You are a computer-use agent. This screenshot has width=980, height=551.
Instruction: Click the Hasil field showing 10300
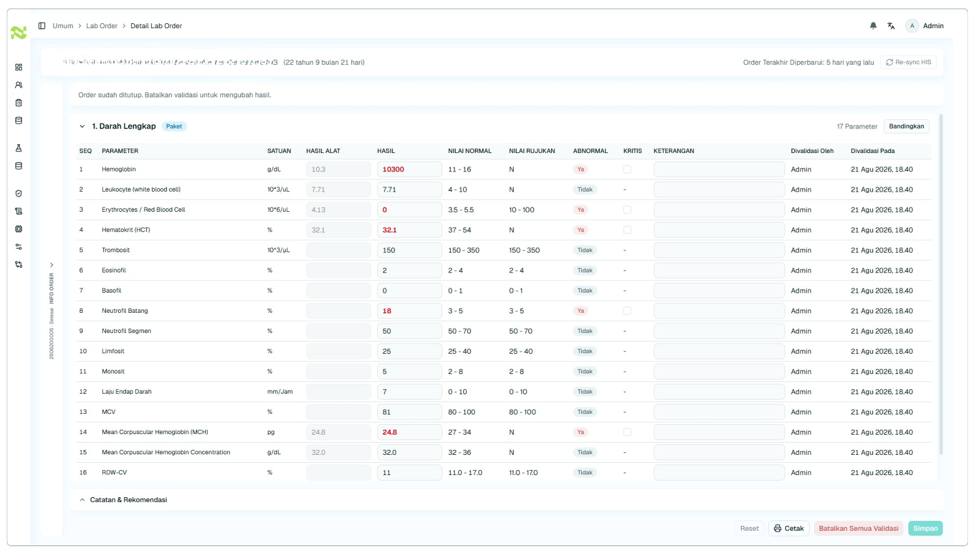point(409,170)
